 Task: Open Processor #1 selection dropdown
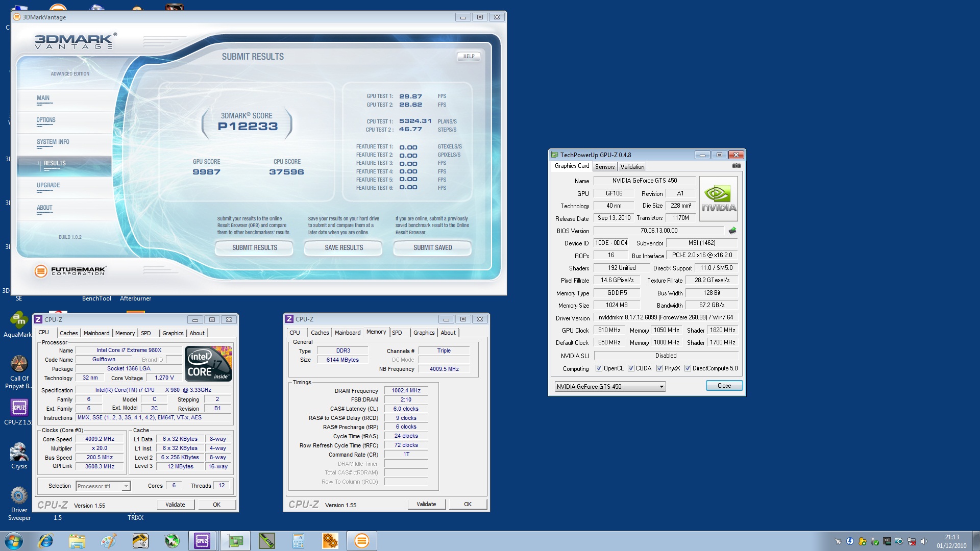tap(126, 486)
